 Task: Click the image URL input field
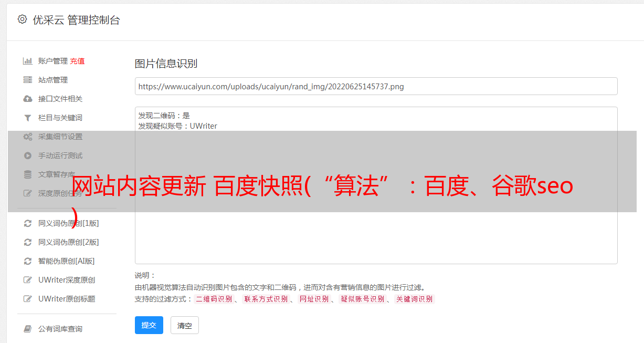[x=376, y=86]
